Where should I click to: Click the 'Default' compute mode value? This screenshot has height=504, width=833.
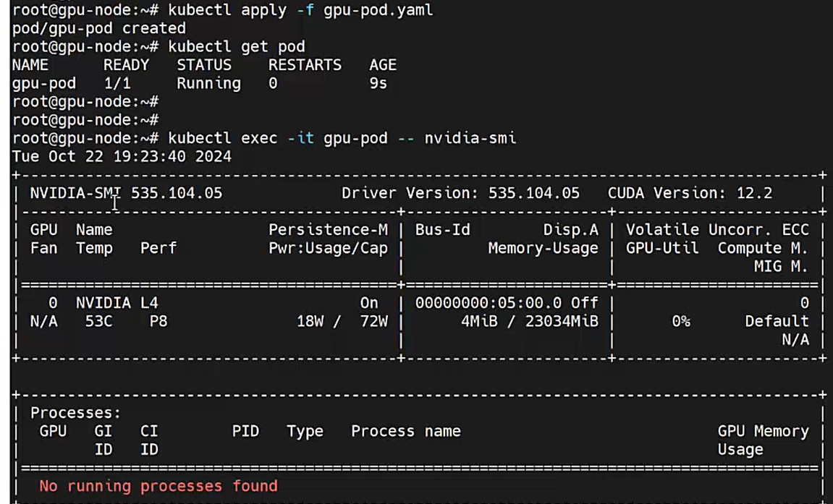777,322
